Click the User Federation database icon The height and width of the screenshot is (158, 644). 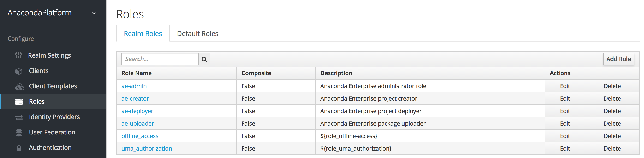pos(19,133)
